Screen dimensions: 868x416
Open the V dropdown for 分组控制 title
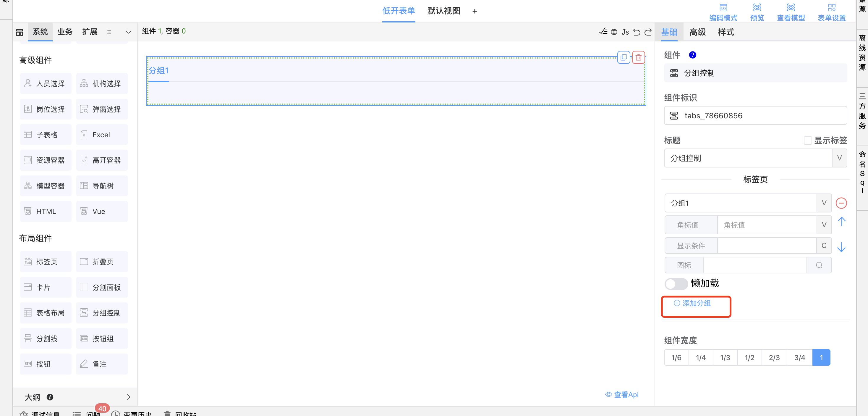[x=839, y=158]
